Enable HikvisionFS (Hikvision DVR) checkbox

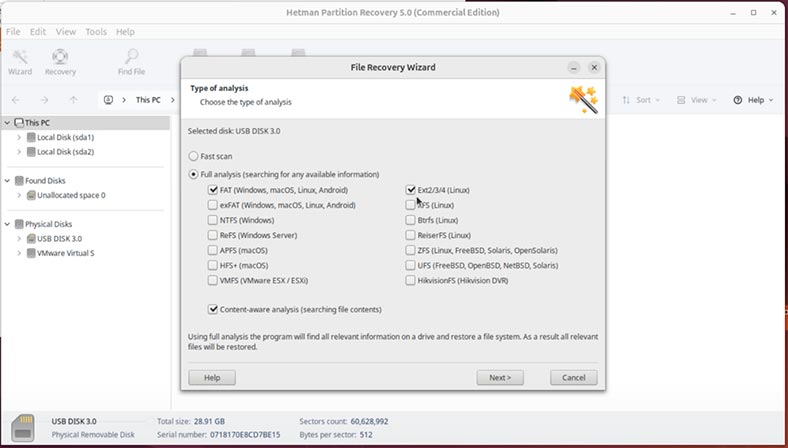point(411,281)
